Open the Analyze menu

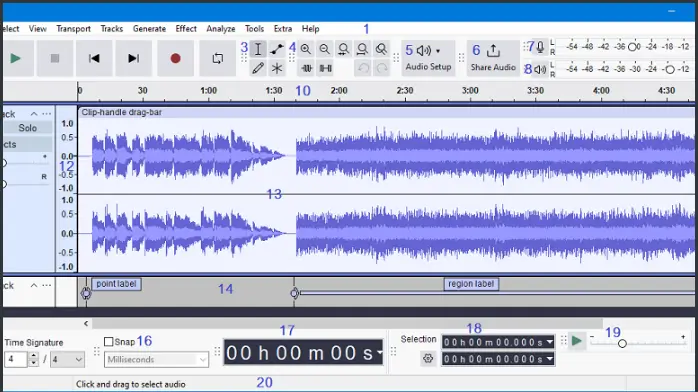click(x=221, y=29)
